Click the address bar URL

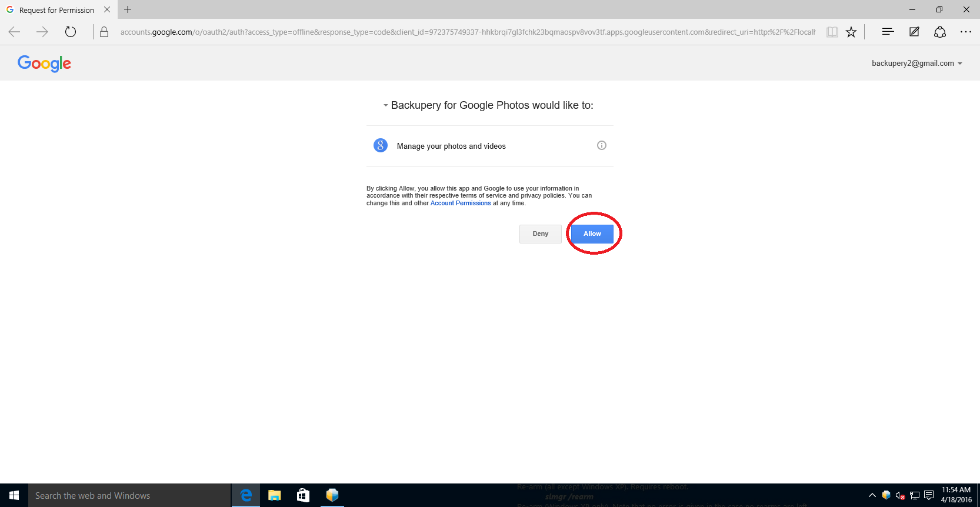468,32
